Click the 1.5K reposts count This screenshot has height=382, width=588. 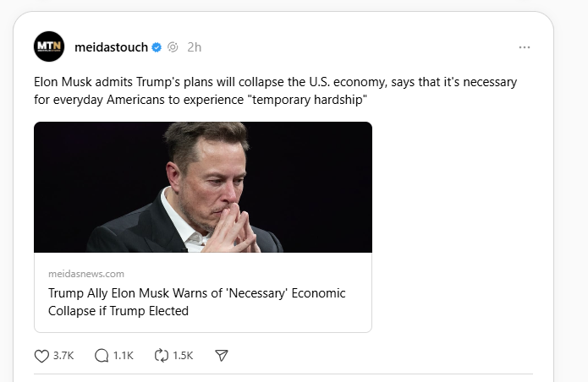click(x=183, y=356)
